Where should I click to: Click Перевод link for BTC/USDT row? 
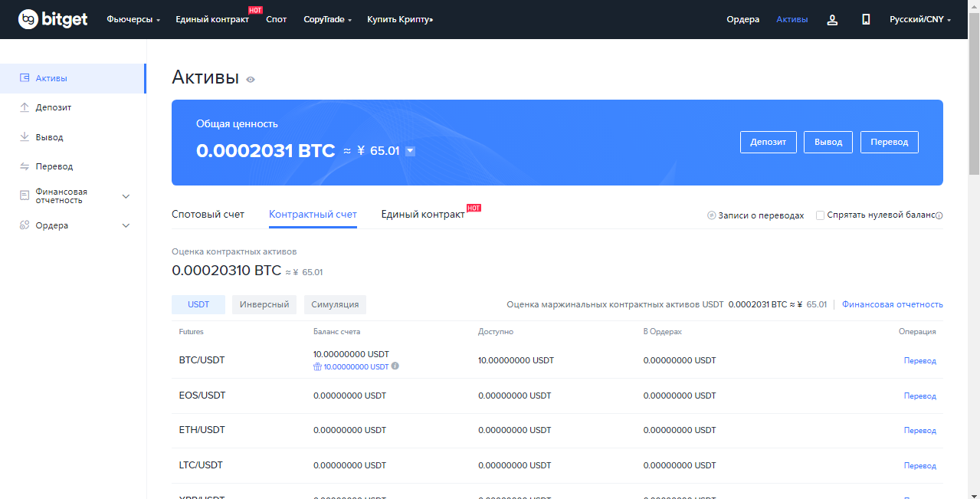pos(920,361)
